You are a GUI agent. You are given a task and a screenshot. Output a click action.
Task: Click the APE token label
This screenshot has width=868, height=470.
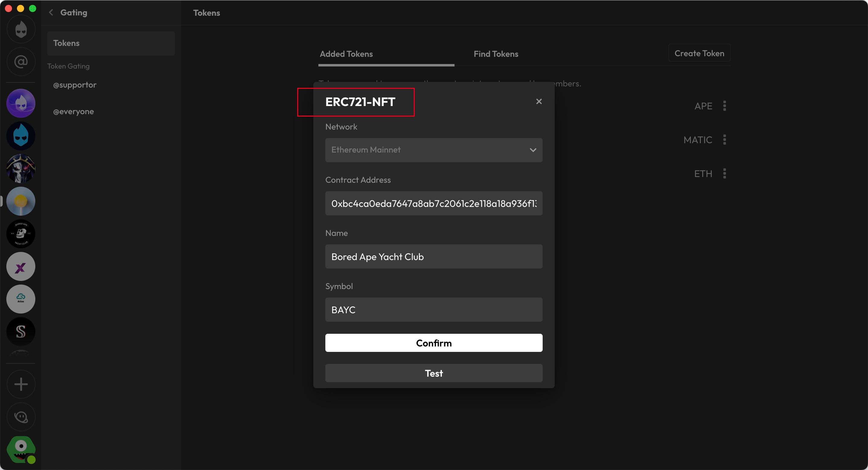(703, 106)
